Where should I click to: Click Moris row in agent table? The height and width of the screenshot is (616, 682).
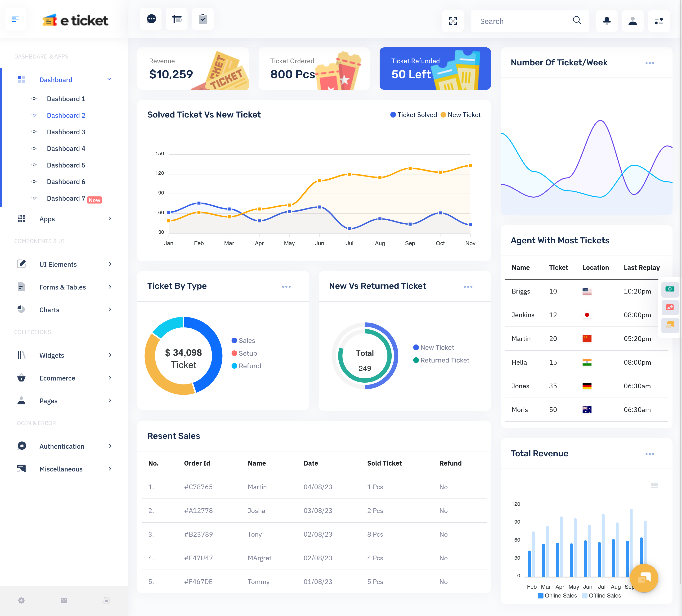point(587,410)
